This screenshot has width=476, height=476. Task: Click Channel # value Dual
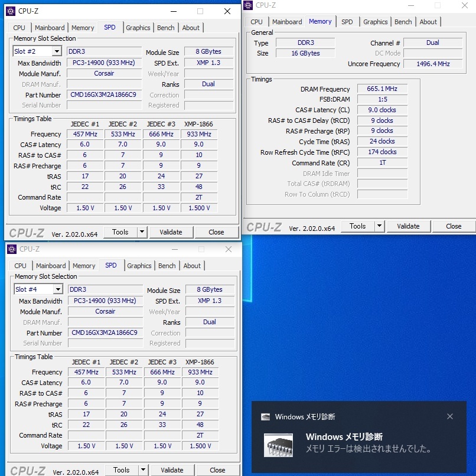coord(433,43)
